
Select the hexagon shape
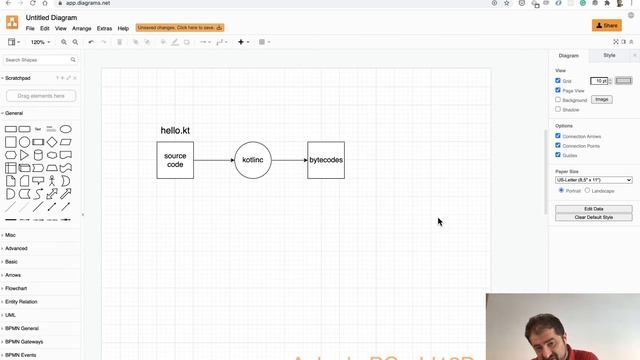pos(11,155)
